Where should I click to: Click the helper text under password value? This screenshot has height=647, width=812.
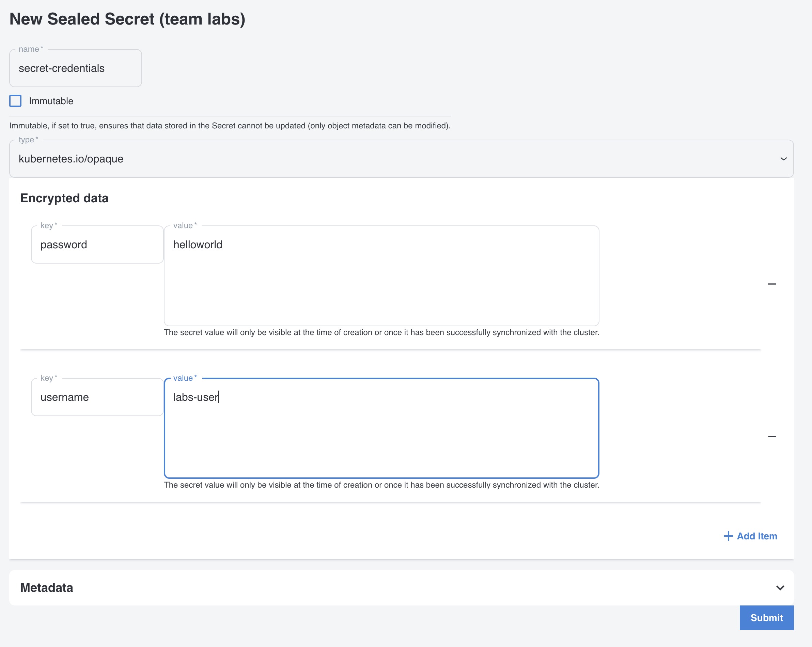coord(381,333)
